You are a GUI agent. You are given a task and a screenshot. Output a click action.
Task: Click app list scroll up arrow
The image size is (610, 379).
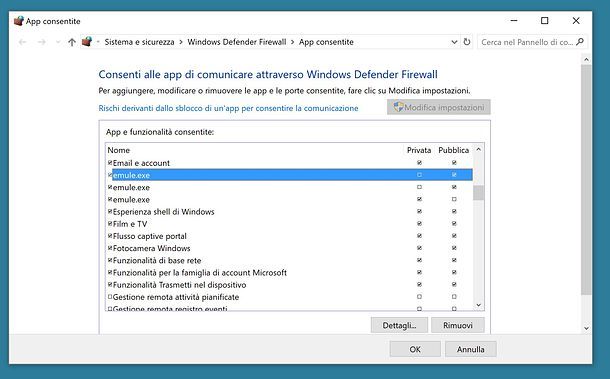pyautogui.click(x=479, y=149)
